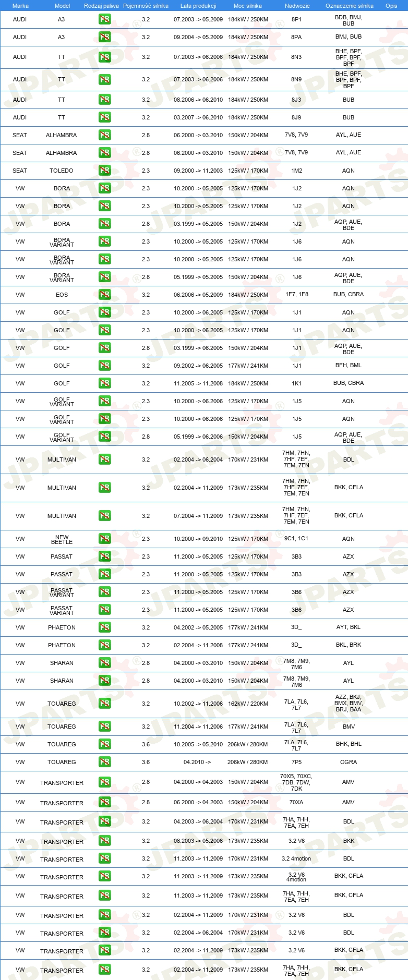Viewport: 408px width, 980px height.
Task: Click the body code 1F7, 1F8
Action: click(296, 294)
